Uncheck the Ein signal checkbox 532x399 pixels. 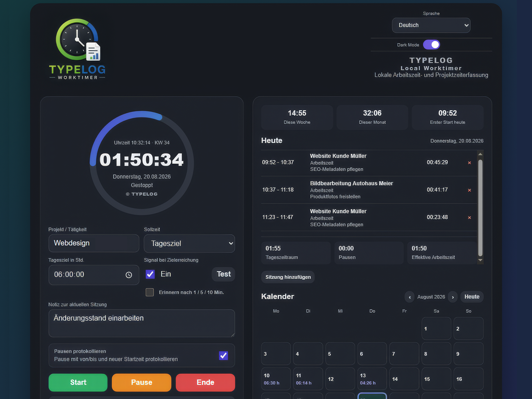pos(150,274)
